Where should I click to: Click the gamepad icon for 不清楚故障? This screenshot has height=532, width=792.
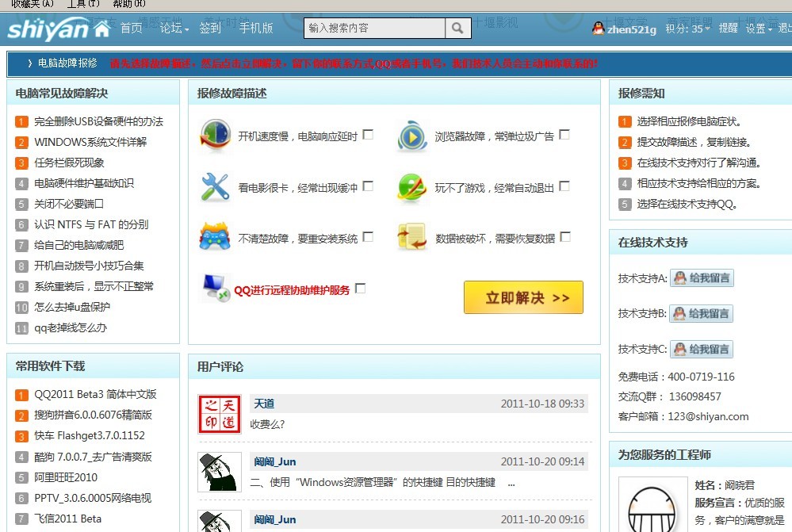click(215, 238)
